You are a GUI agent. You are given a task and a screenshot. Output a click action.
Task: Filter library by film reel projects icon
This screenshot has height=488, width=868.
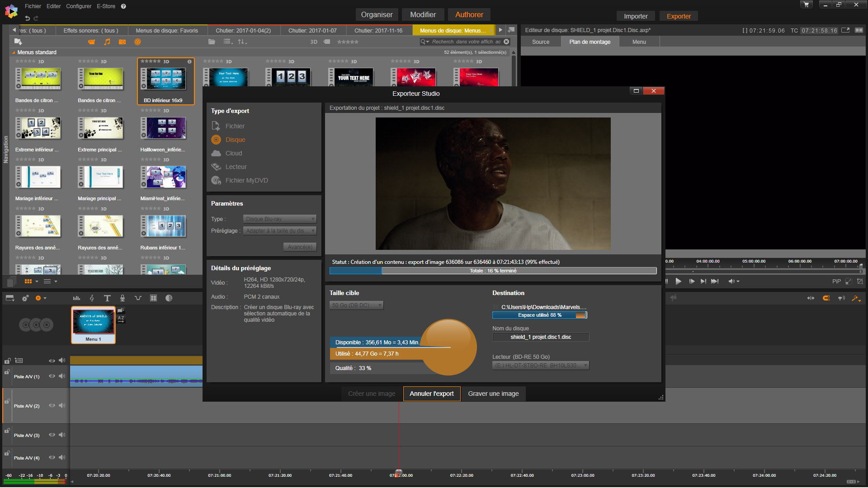[137, 42]
